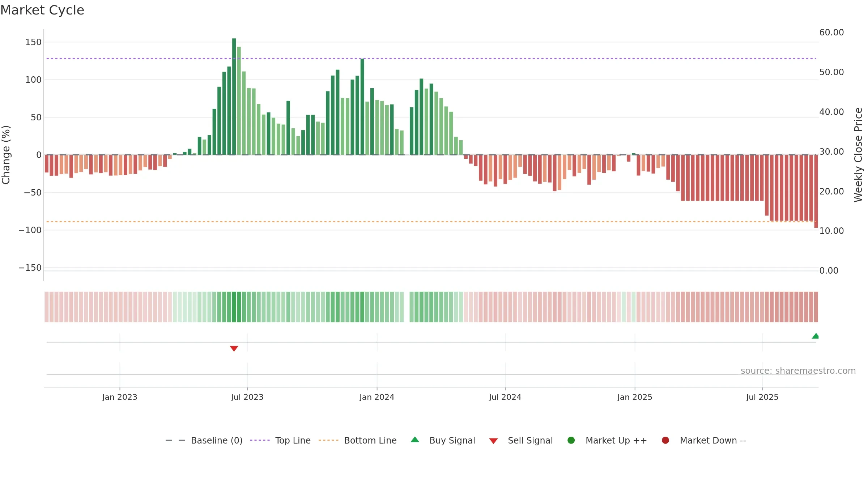Screen dimensions: 868x488
Task: Click the green Market Up ++ circle icon
Action: 571,440
